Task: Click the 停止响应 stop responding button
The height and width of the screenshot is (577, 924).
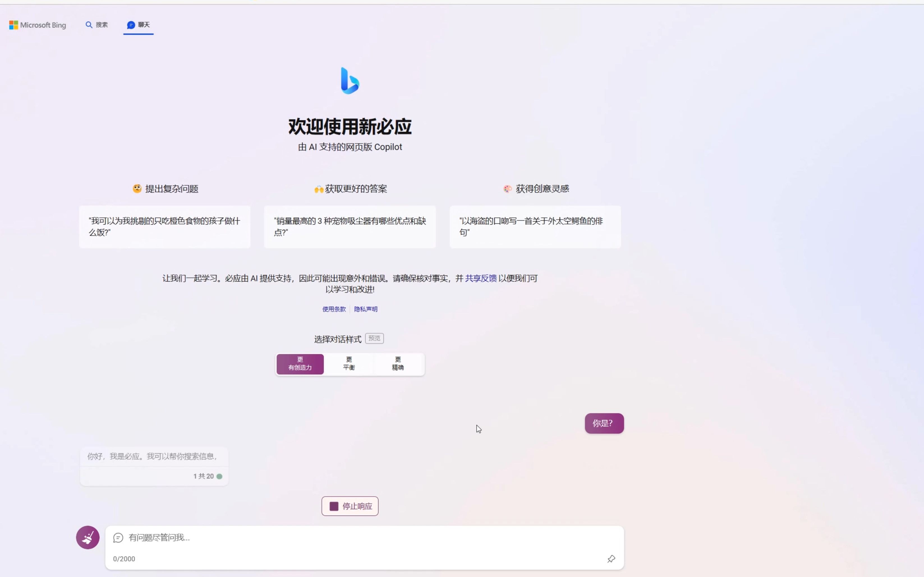Action: pos(350,506)
